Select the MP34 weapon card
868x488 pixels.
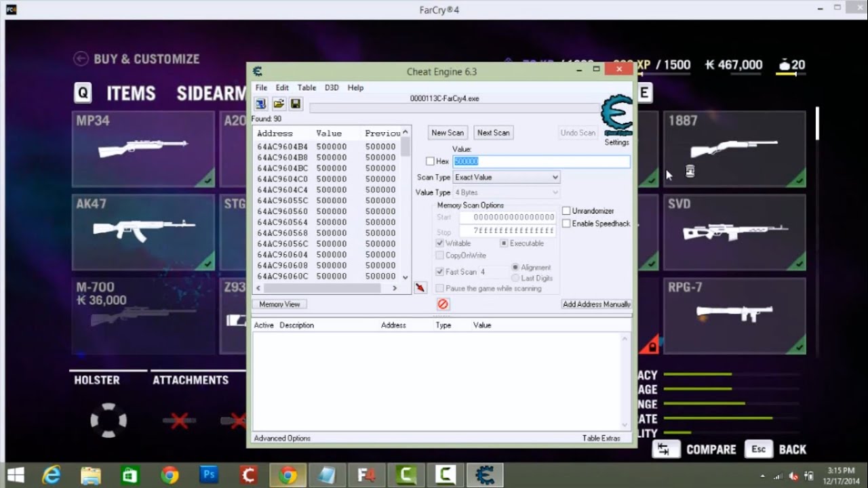click(143, 149)
